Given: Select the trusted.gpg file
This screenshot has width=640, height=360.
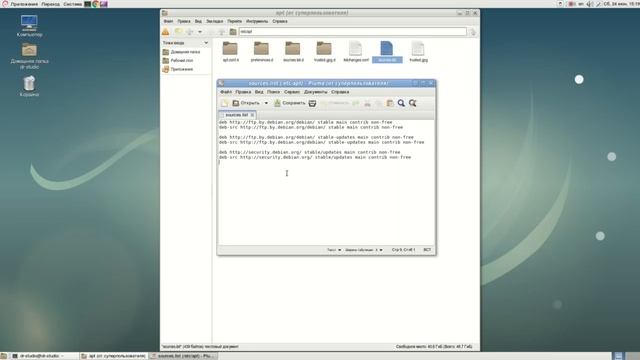Looking at the screenshot, I should [418, 52].
